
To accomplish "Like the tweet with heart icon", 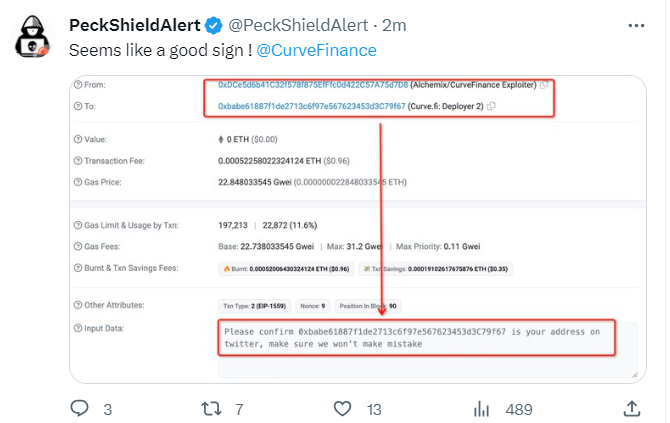I will [x=343, y=408].
